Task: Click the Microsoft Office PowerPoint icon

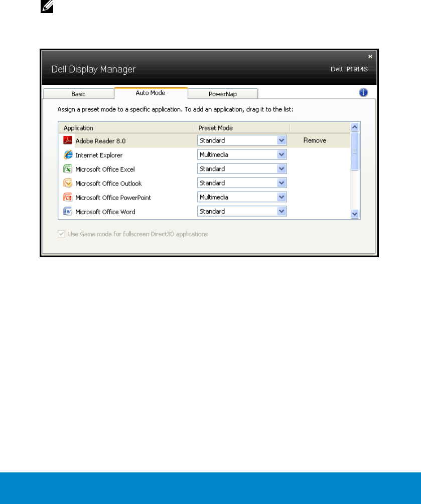Action: pyautogui.click(x=68, y=197)
